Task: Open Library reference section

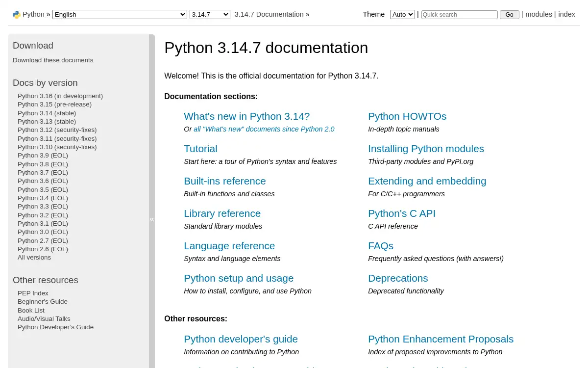Action: [222, 213]
